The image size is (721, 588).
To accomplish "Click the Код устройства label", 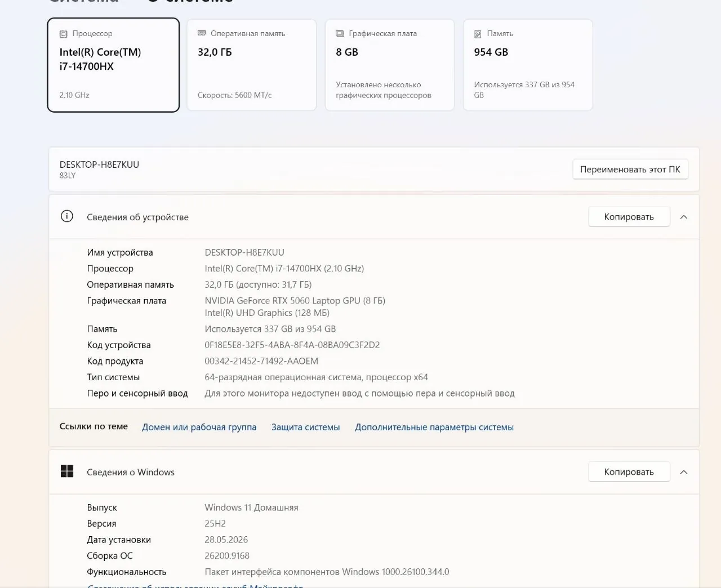I will pos(119,345).
